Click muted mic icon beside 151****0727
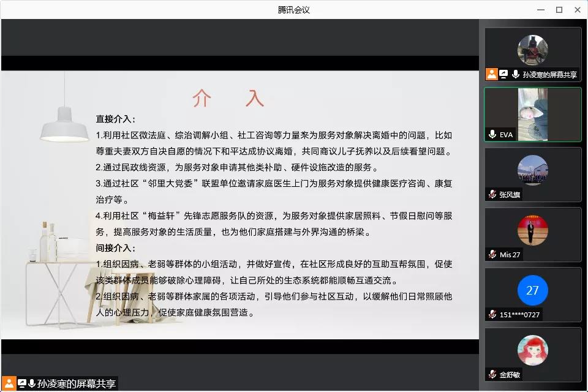Viewport: 588px width, 392px height. (x=492, y=314)
